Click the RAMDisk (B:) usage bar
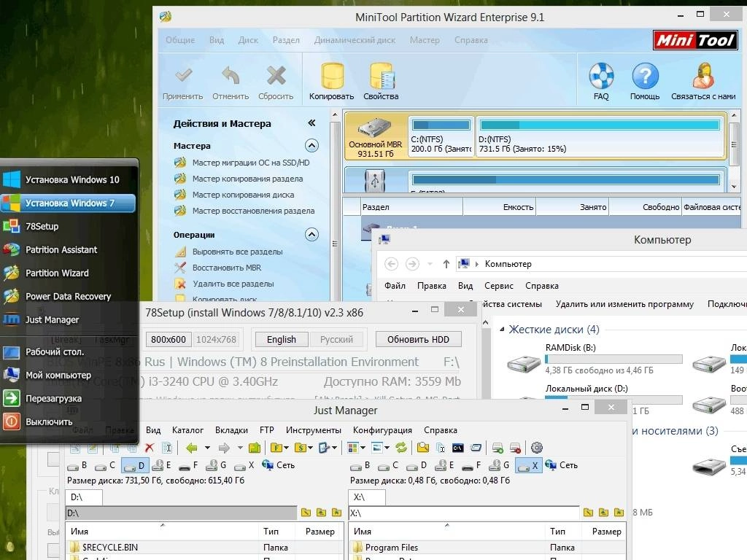This screenshot has height=560, width=747. (x=614, y=359)
